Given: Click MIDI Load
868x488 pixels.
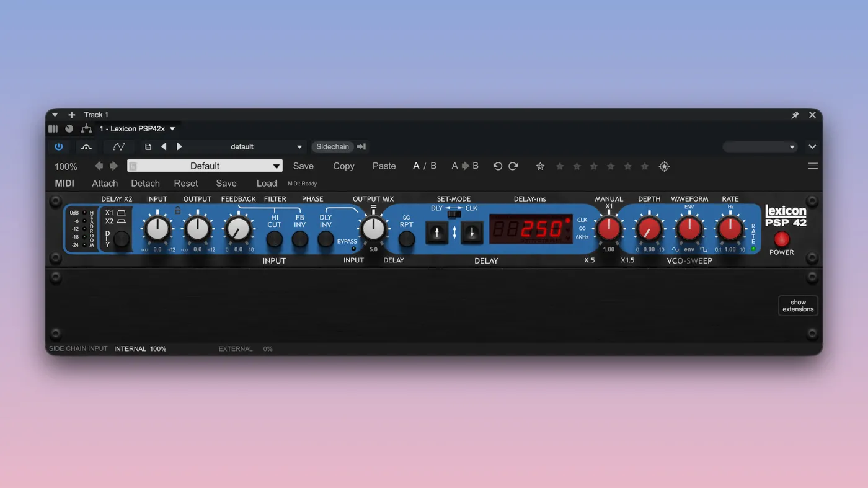Looking at the screenshot, I should [267, 184].
